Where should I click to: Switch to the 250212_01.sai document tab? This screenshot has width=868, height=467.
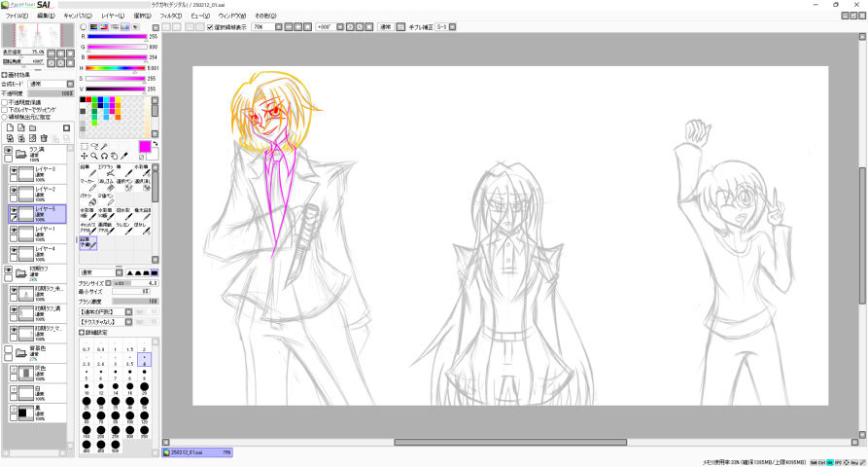pos(197,452)
